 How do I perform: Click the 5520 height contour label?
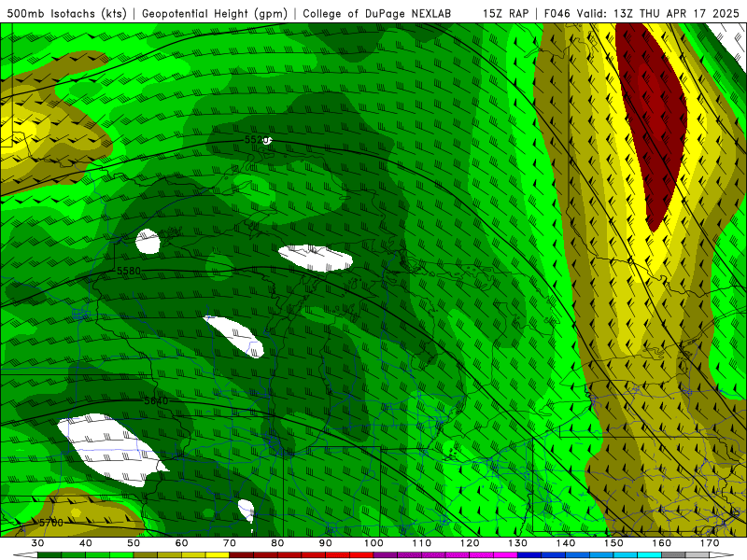click(256, 139)
